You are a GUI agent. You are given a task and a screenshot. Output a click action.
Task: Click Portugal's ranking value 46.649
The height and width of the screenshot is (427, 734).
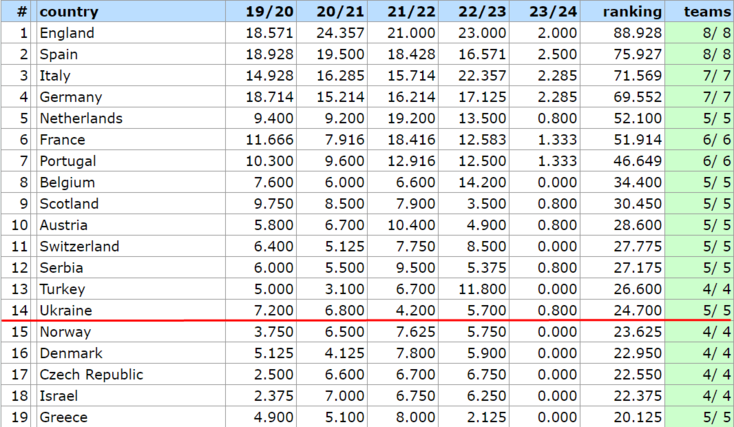click(x=638, y=161)
